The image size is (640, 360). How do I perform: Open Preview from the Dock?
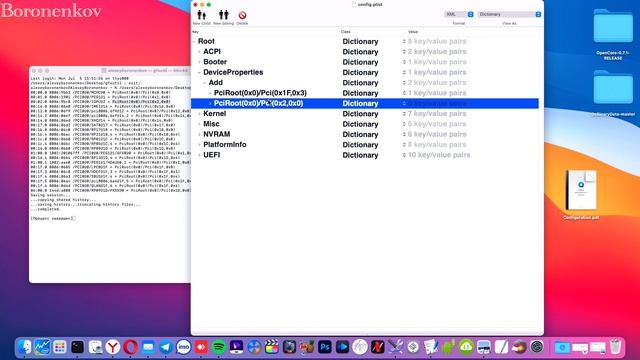(95, 347)
